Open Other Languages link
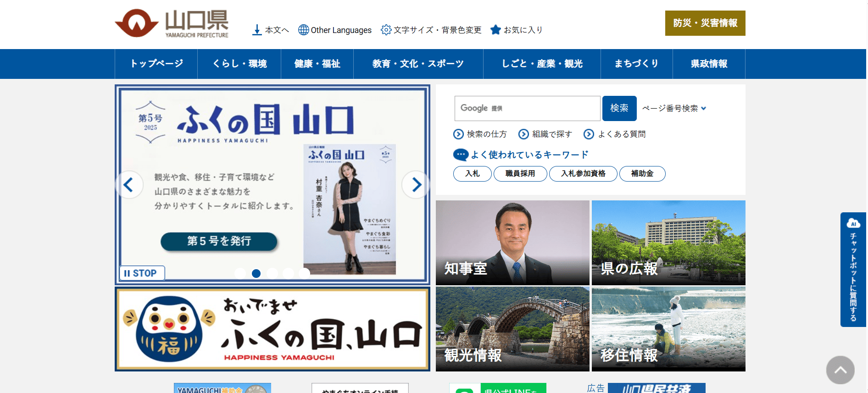 335,30
